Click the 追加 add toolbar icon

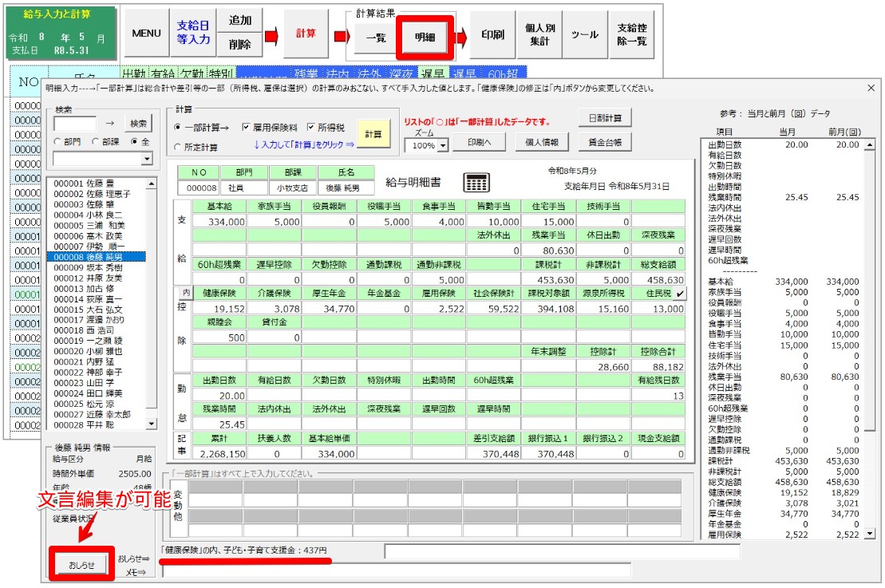coord(240,21)
